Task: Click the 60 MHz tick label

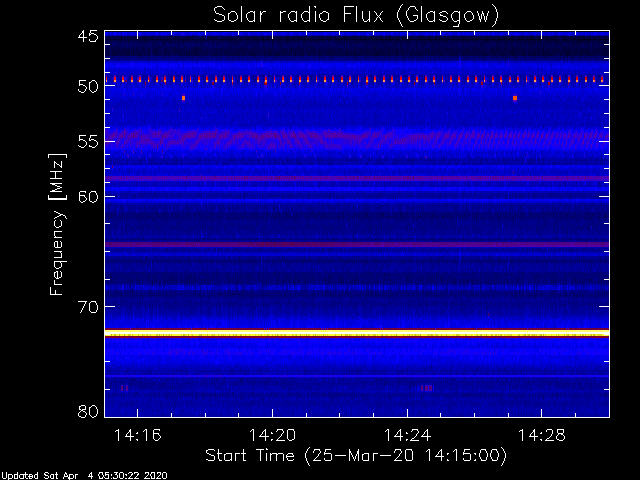Action: pos(88,197)
